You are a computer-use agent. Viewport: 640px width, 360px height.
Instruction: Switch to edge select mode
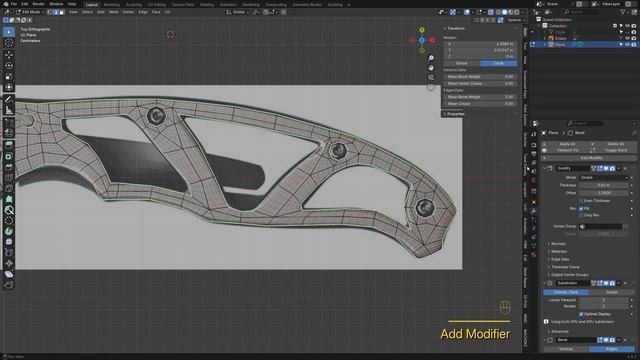(56, 12)
